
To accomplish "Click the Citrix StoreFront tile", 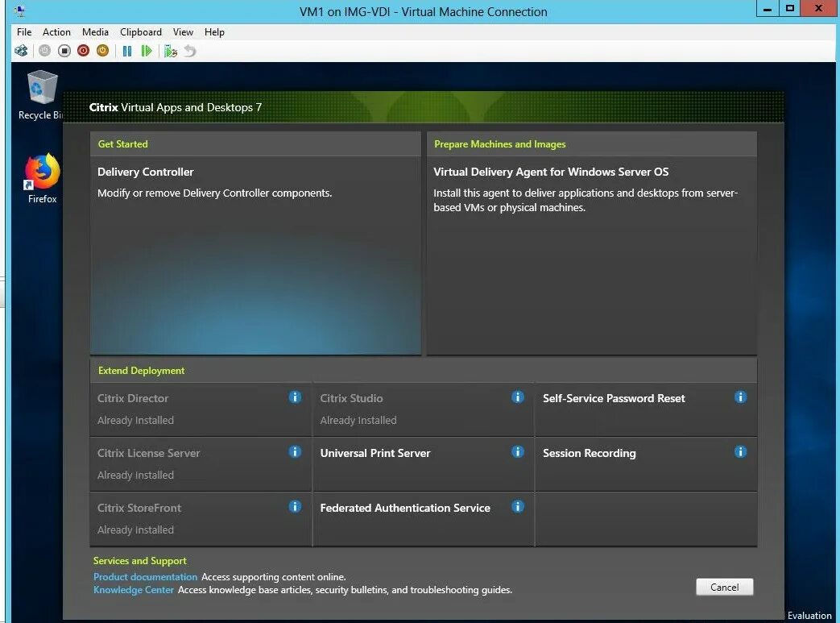I will [x=201, y=519].
